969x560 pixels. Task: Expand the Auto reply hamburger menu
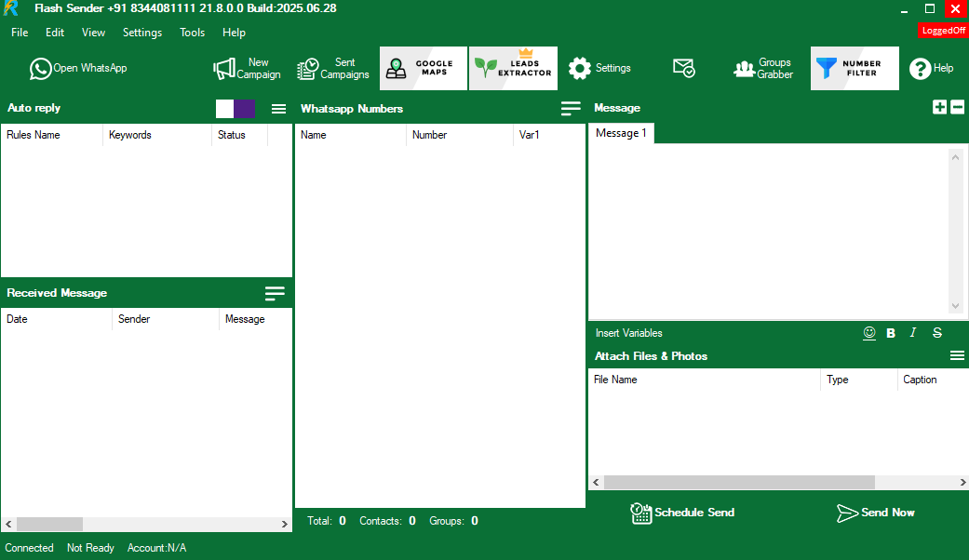click(x=278, y=109)
